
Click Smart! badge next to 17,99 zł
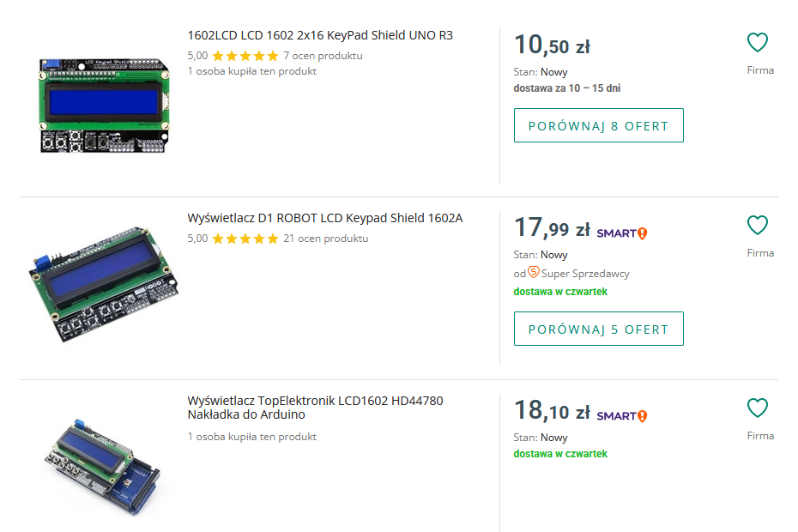[622, 233]
